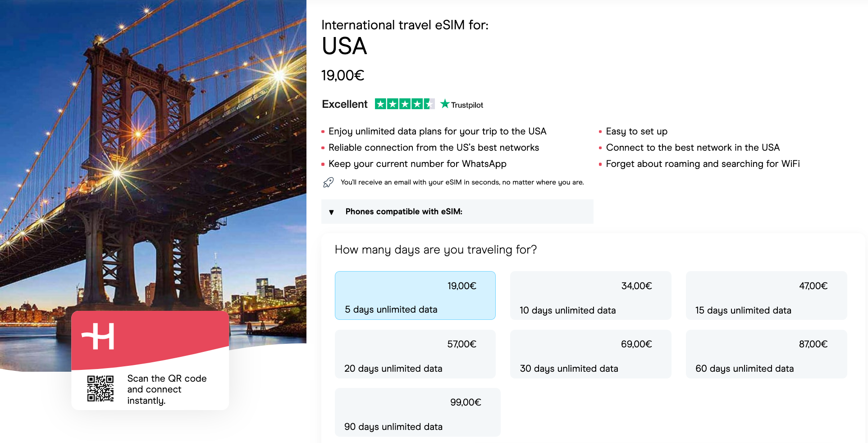
Task: Click the QR code in the image overlay
Action: click(100, 388)
